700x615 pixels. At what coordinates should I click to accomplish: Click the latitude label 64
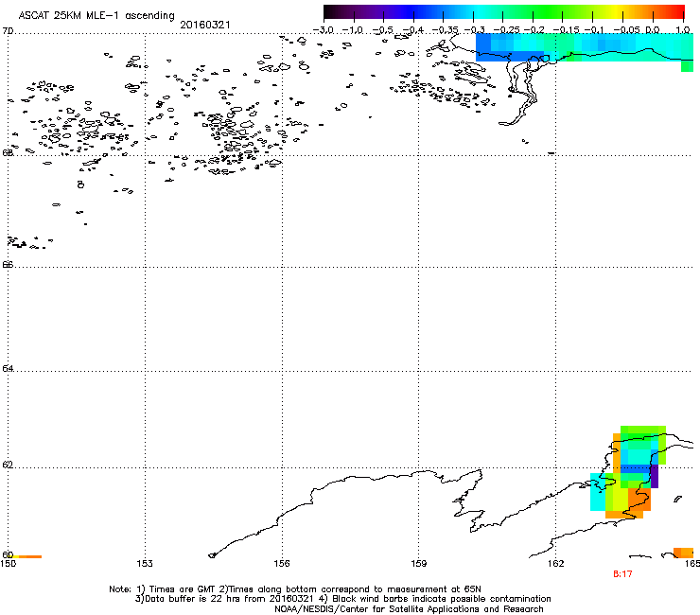(8, 368)
